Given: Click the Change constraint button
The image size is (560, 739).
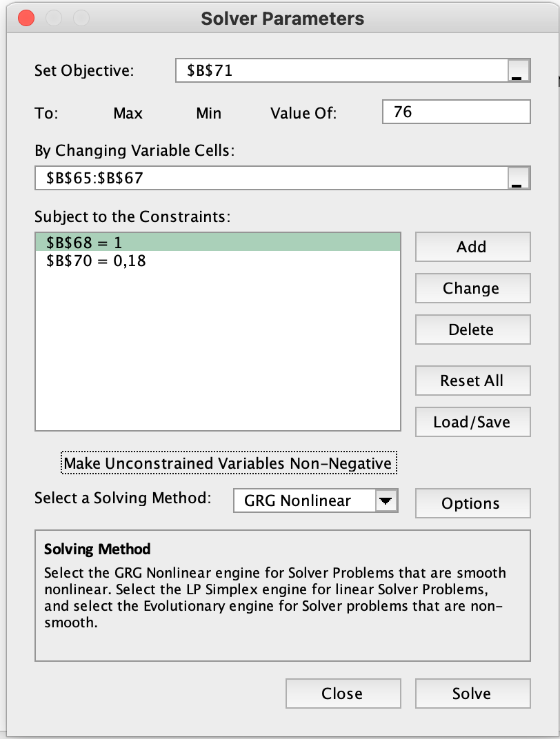Looking at the screenshot, I should [473, 288].
